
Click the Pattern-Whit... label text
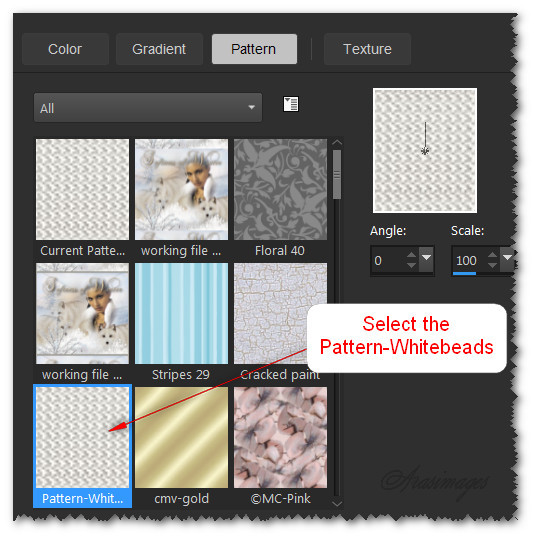click(82, 499)
